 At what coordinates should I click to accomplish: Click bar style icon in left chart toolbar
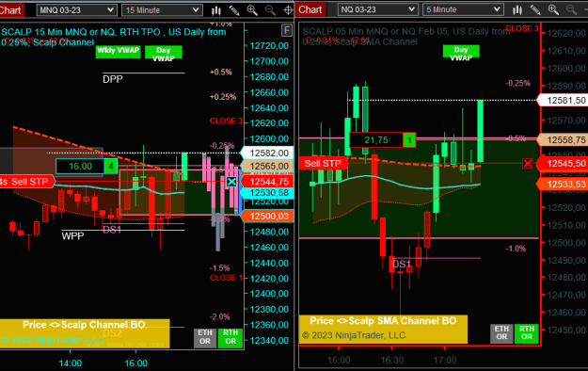click(216, 10)
